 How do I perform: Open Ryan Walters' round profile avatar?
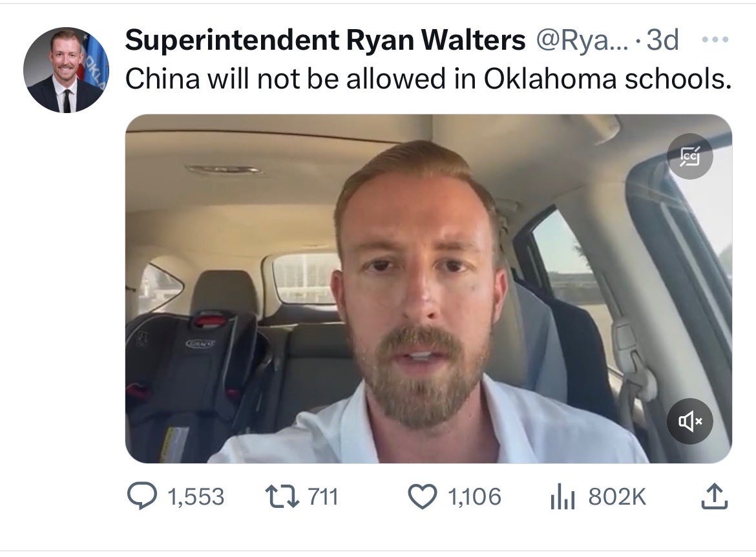[x=66, y=70]
